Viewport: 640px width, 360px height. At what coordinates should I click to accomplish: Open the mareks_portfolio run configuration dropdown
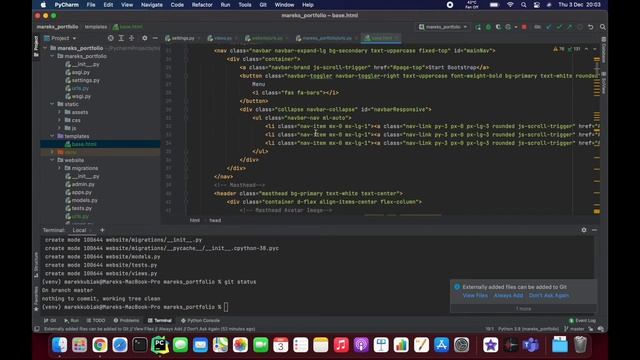click(x=443, y=27)
